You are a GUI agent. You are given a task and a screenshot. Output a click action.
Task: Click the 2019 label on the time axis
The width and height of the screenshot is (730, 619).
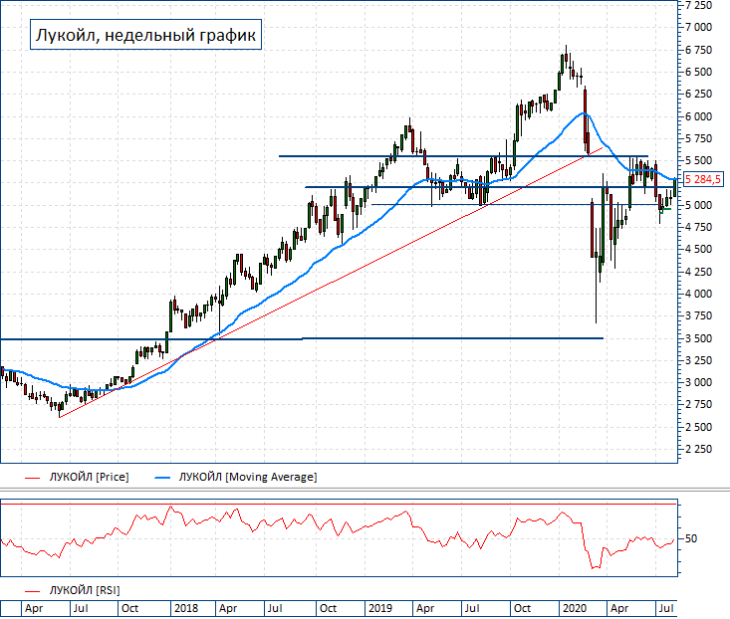(x=380, y=608)
